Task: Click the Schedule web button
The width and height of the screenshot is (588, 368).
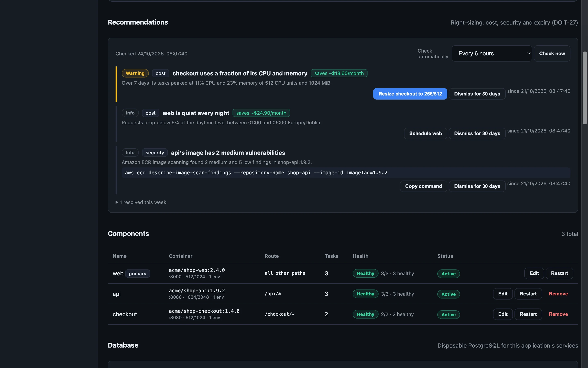Action: (x=425, y=133)
